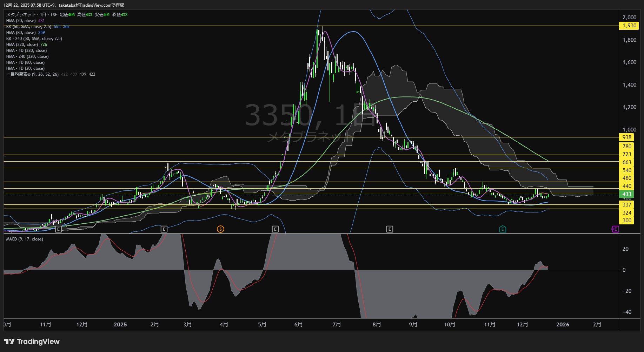
Task: Select the HMA (20, close) indicator legend
Action: (x=21, y=21)
